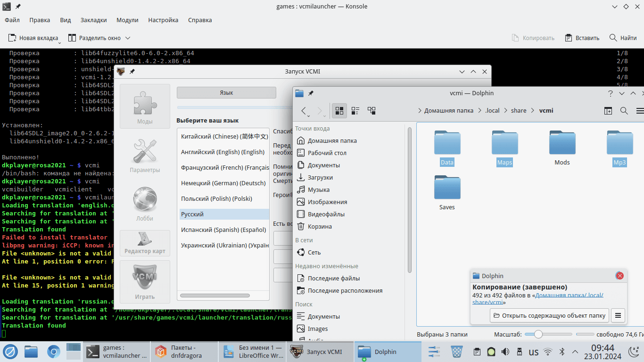
Task: Click Найти search button in Konsole
Action: (x=623, y=38)
